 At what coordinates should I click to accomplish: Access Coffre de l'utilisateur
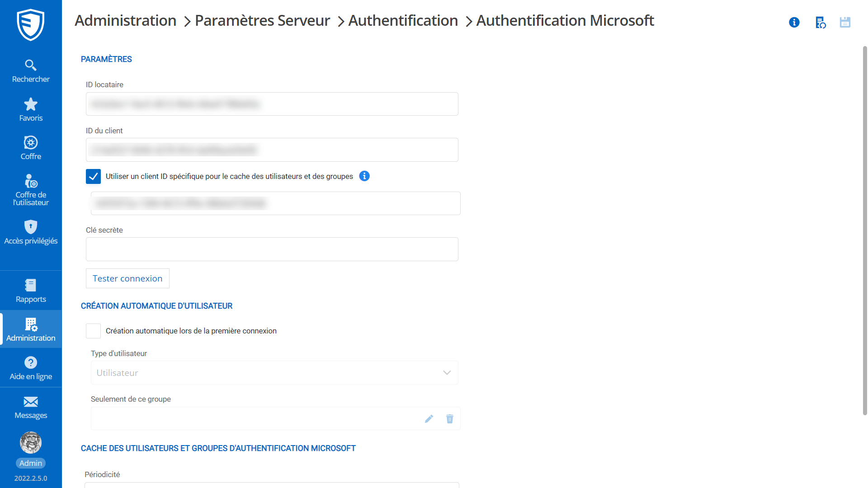click(31, 189)
